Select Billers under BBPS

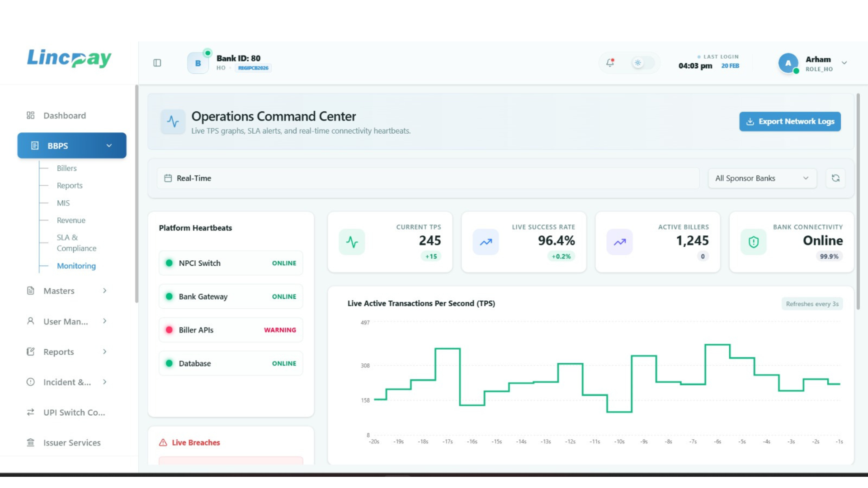pyautogui.click(x=66, y=168)
